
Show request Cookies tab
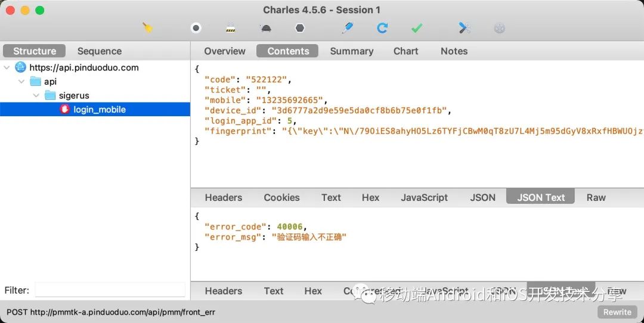pos(281,197)
